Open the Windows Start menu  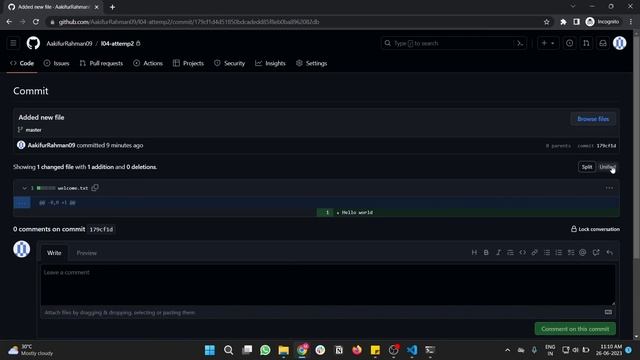pyautogui.click(x=210, y=350)
